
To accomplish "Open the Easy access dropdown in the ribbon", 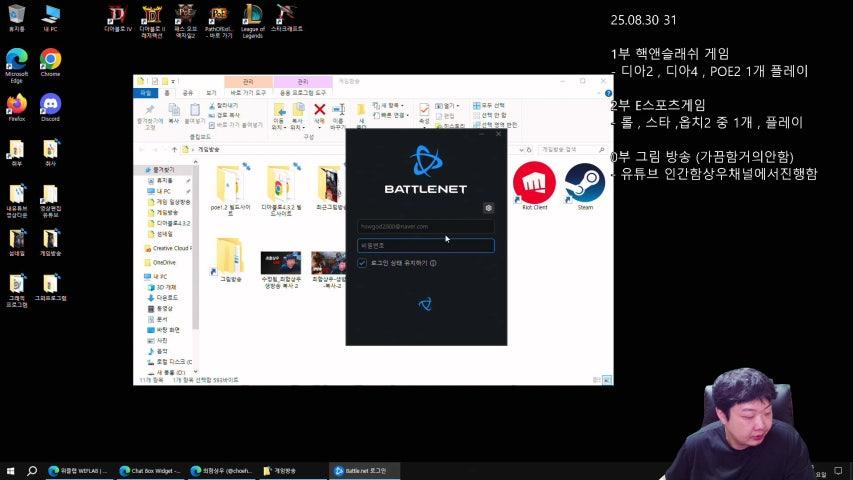I will [x=392, y=115].
